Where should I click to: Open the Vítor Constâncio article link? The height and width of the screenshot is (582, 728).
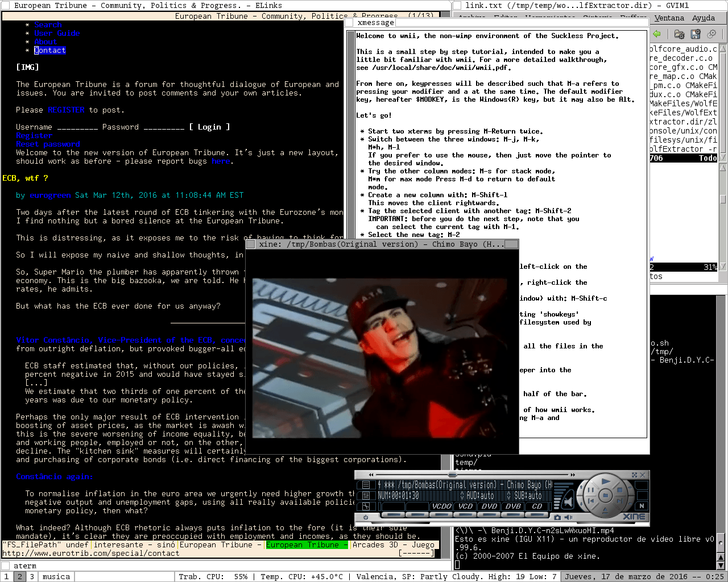tap(131, 340)
